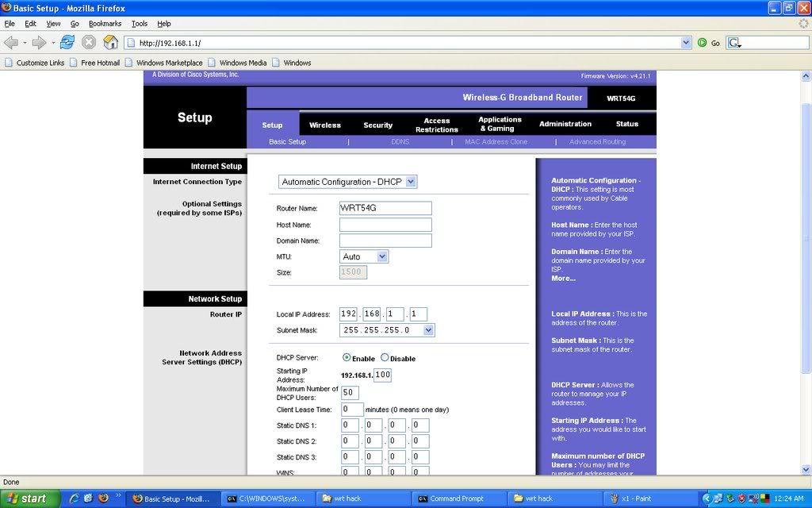Open the Tools menu

(140, 23)
